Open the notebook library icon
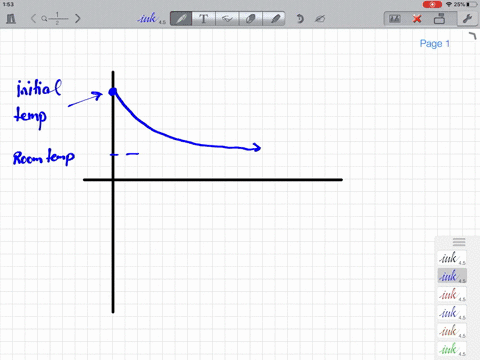 [11, 18]
